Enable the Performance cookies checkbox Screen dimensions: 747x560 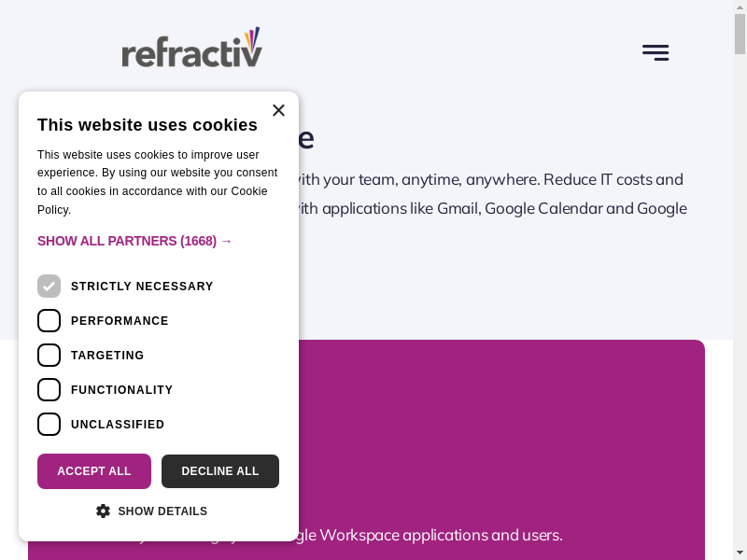click(x=49, y=321)
